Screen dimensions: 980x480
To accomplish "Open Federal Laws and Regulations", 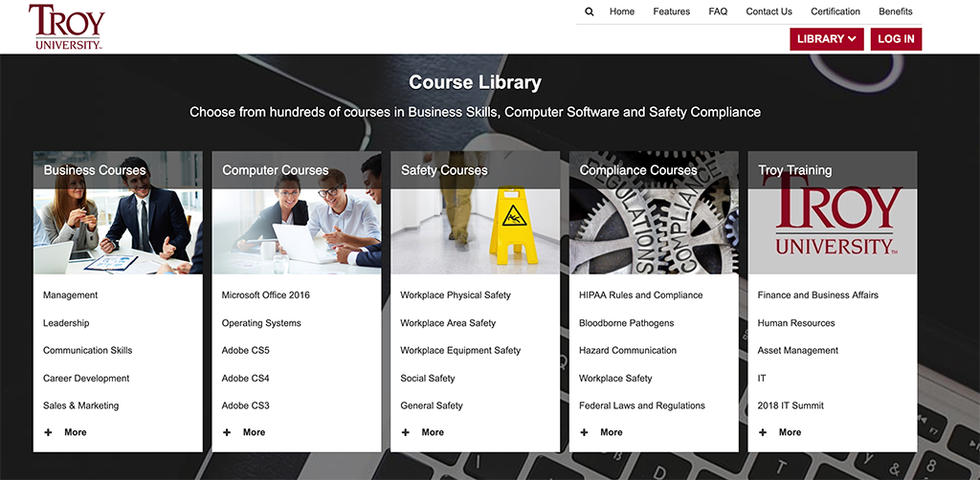I will (x=642, y=405).
